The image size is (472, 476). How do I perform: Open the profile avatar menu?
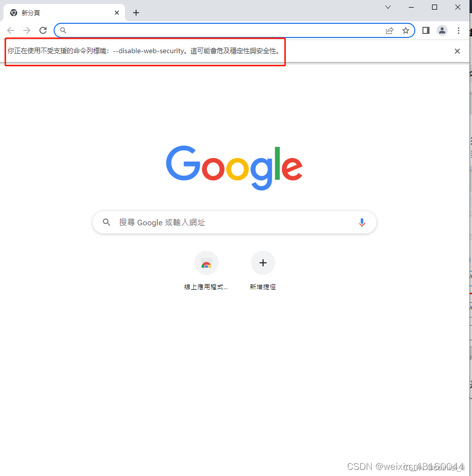click(x=442, y=30)
